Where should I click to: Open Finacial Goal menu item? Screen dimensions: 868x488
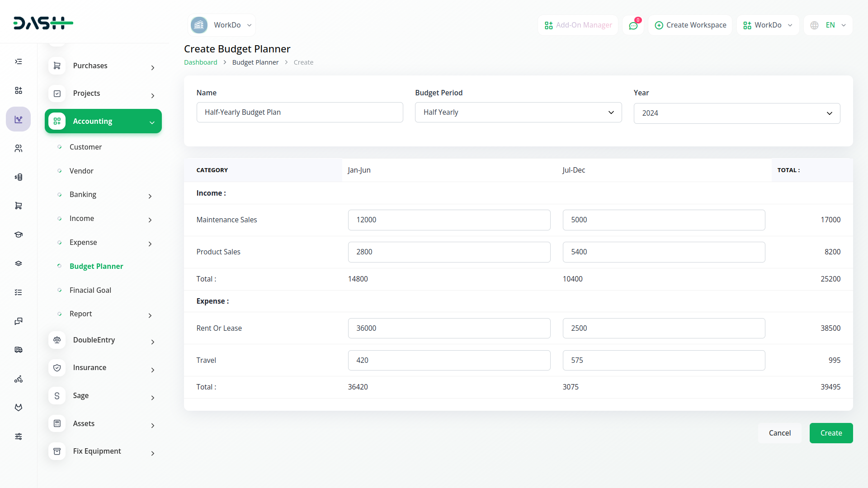[x=90, y=290]
